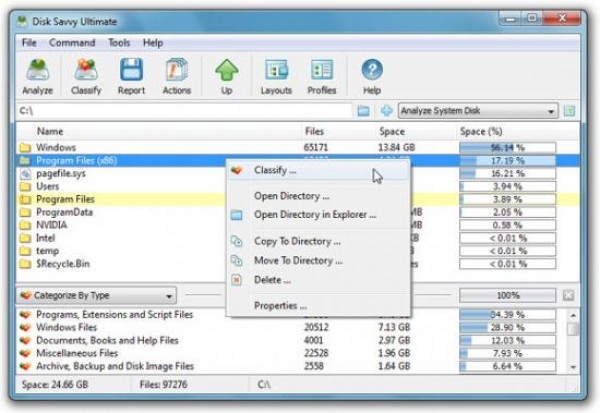600x413 pixels.
Task: Click icon beside Programs, Extensions and Script Files
Action: click(25, 315)
